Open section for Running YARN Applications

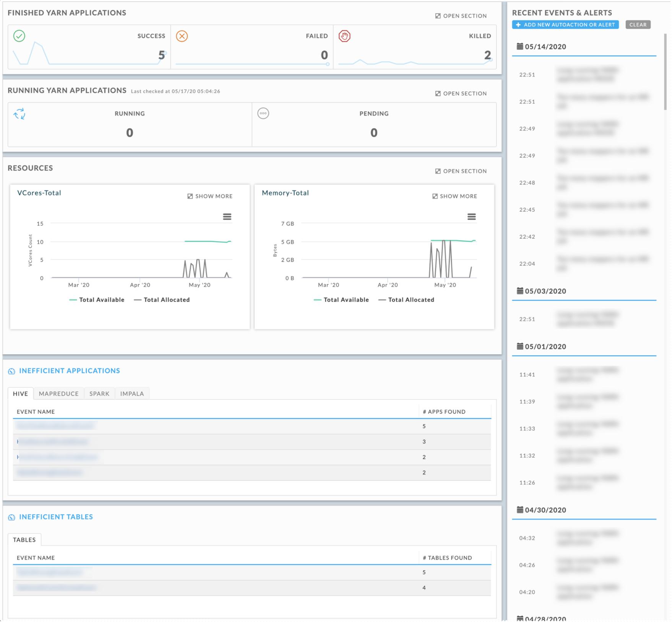[x=461, y=93]
